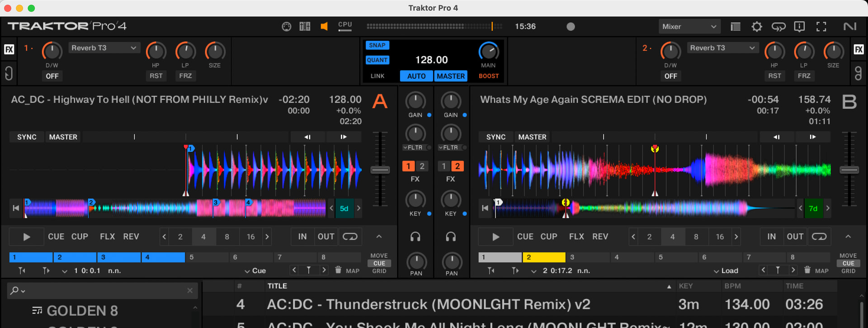Expand Deck B advanced panel chevron
Viewport: 868px width, 328px height.
[x=848, y=237]
